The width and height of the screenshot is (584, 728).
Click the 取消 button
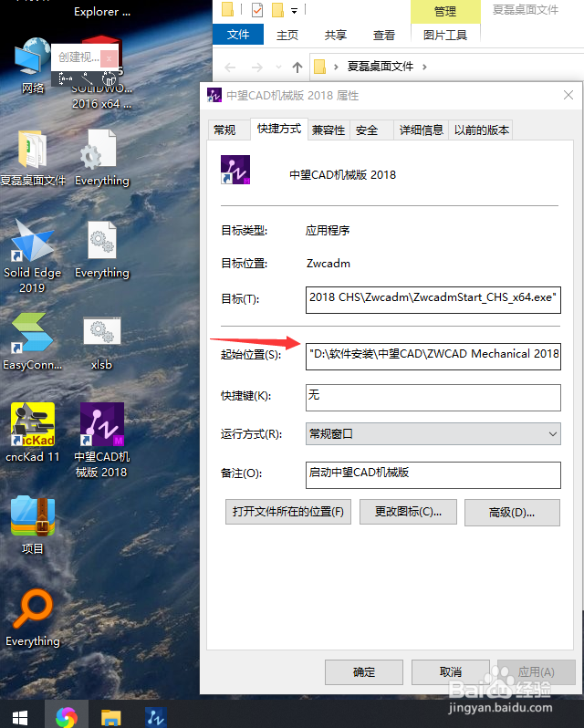[450, 672]
